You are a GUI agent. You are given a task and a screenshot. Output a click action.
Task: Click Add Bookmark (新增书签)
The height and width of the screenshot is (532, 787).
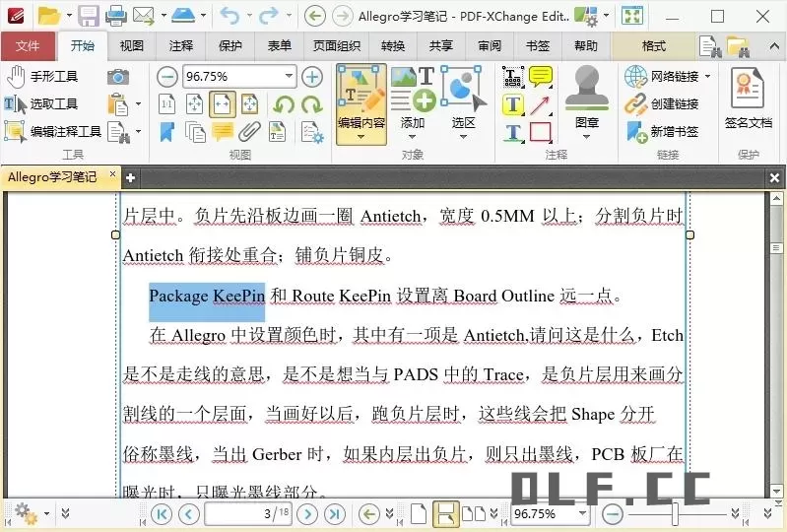coord(663,132)
